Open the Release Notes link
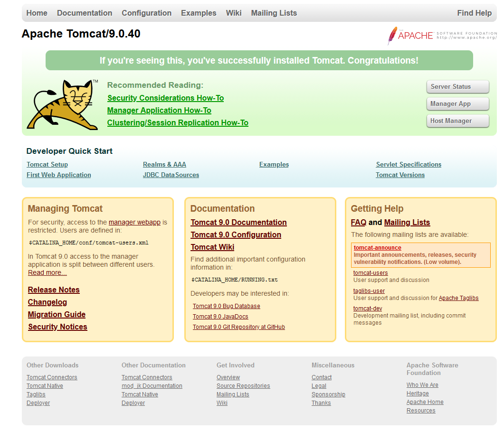This screenshot has width=504, height=431. (54, 290)
